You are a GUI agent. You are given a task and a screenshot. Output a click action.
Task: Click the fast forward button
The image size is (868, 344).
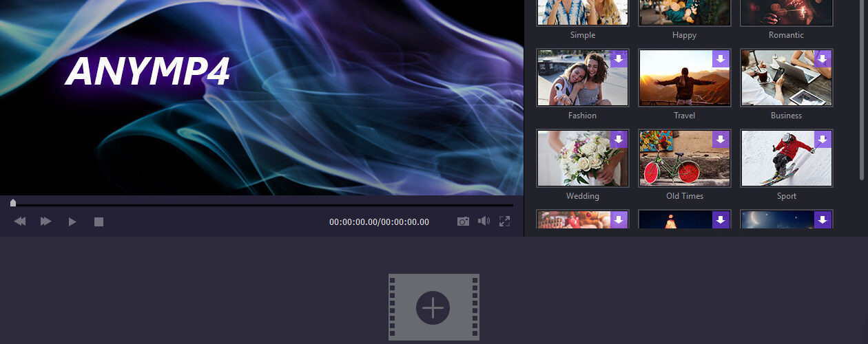coord(45,222)
